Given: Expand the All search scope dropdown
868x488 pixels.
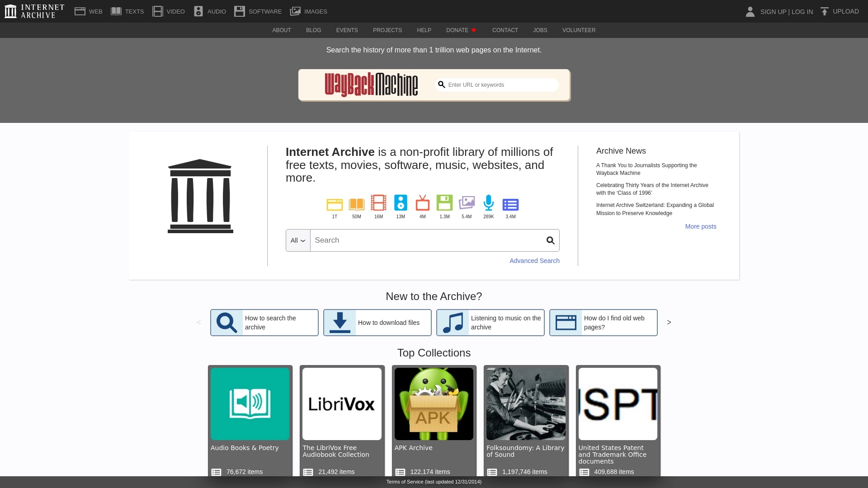Looking at the screenshot, I should coord(298,240).
